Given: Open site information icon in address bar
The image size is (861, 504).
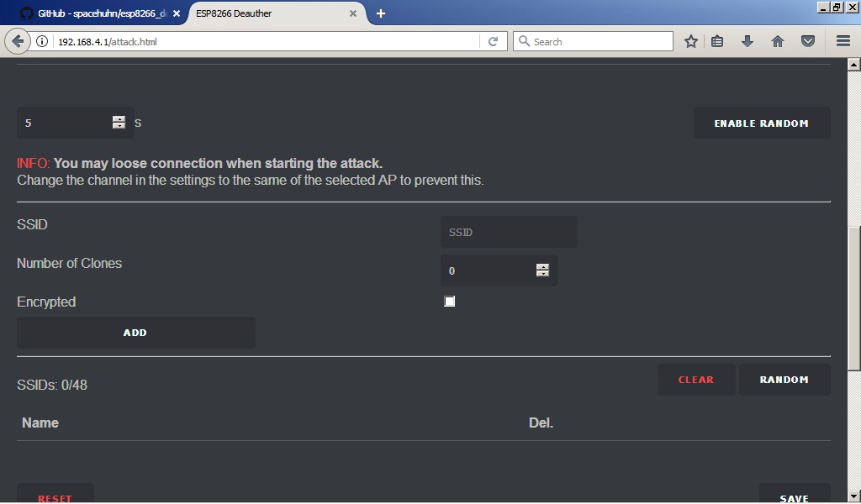Looking at the screenshot, I should pyautogui.click(x=42, y=42).
